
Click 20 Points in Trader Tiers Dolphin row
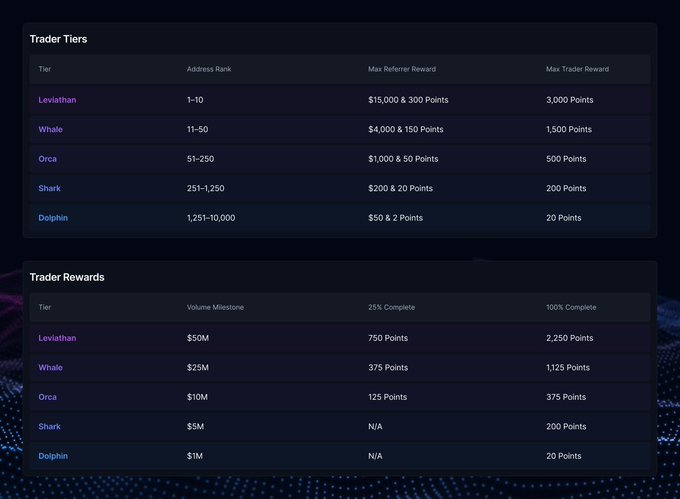pos(563,218)
